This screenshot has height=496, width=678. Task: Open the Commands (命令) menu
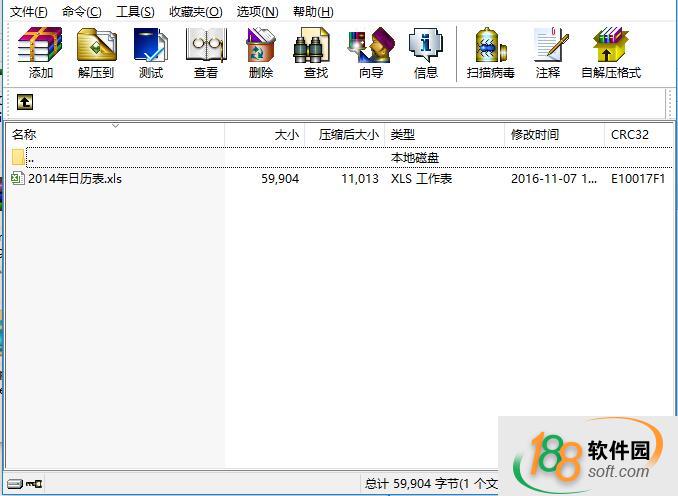pyautogui.click(x=81, y=11)
